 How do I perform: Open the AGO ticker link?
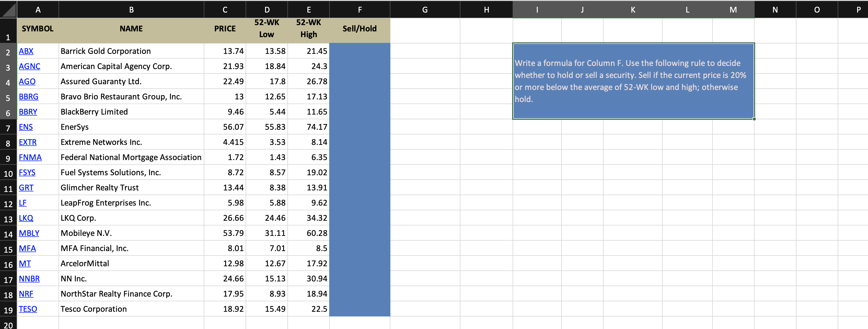[27, 81]
